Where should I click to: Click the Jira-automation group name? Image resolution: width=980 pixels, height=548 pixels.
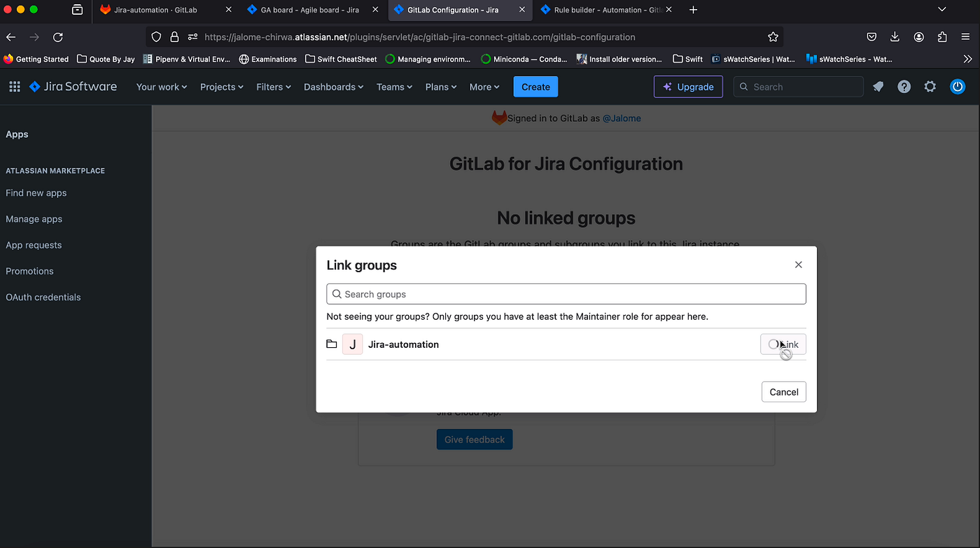pyautogui.click(x=403, y=344)
